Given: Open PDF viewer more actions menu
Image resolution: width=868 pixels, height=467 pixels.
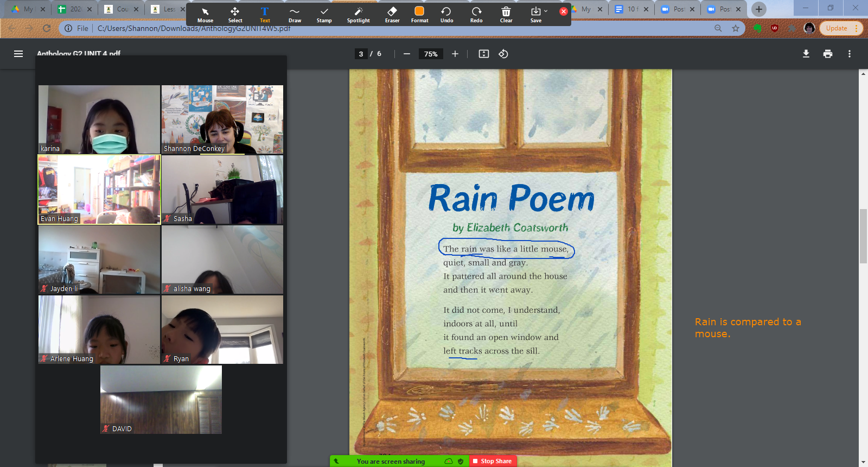Looking at the screenshot, I should (850, 54).
